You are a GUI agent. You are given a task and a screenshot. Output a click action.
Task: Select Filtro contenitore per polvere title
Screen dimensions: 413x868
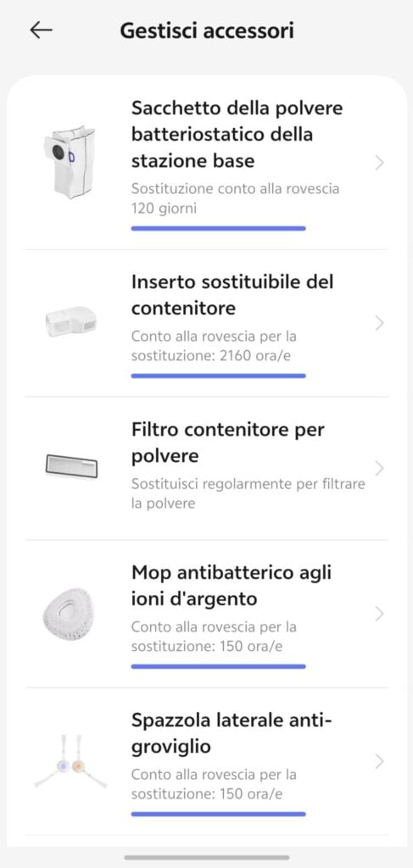[228, 442]
